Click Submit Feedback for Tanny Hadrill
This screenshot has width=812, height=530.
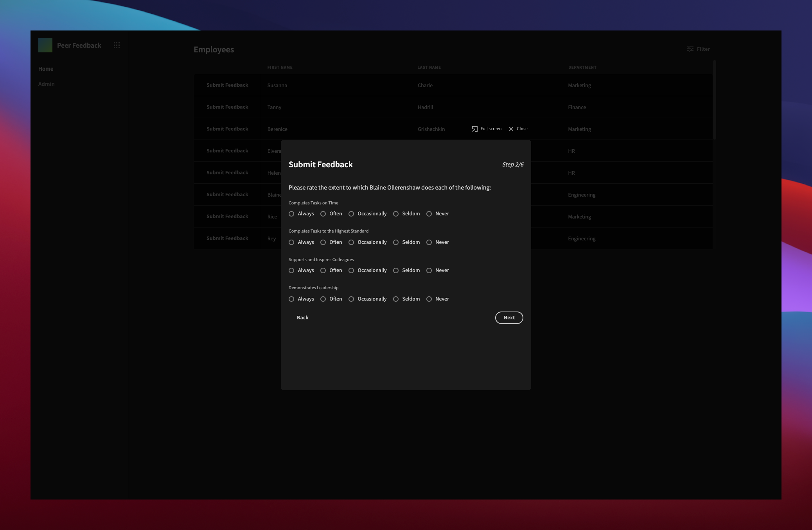227,106
